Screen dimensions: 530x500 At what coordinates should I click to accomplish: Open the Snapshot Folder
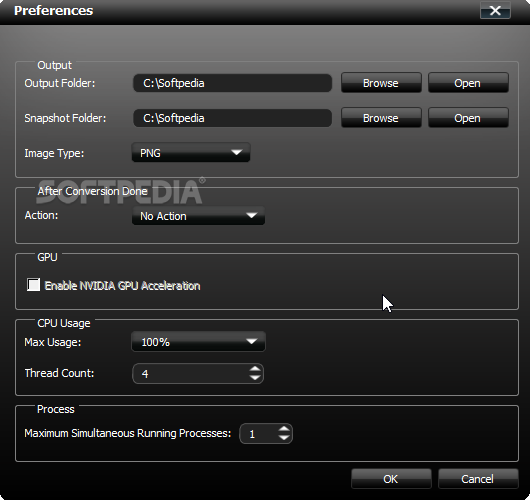[x=468, y=118]
